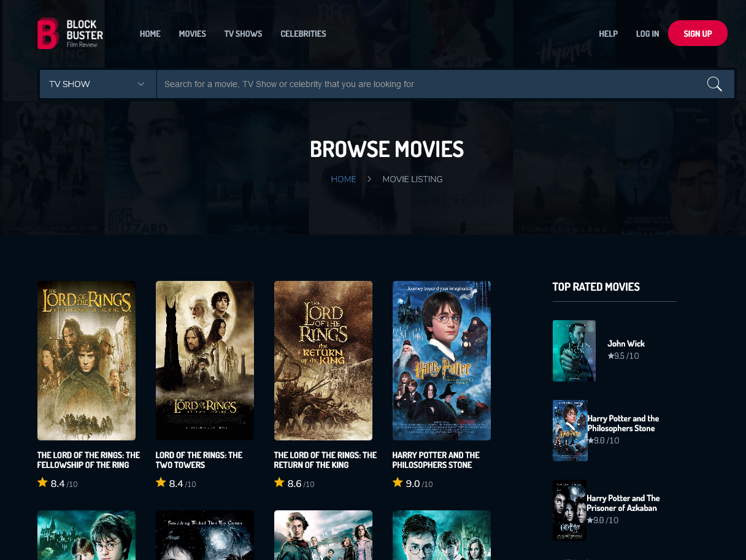Image resolution: width=746 pixels, height=560 pixels.
Task: Open the HELP menu link
Action: (x=609, y=34)
